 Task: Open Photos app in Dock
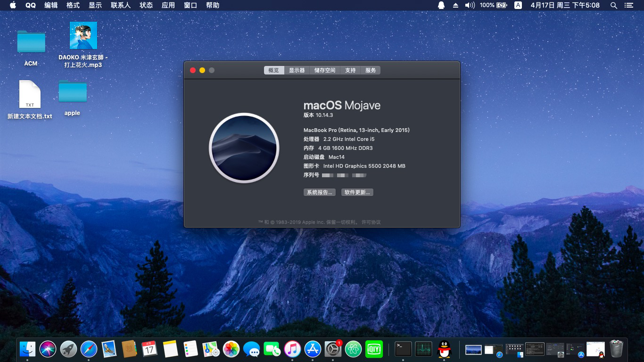click(x=231, y=349)
